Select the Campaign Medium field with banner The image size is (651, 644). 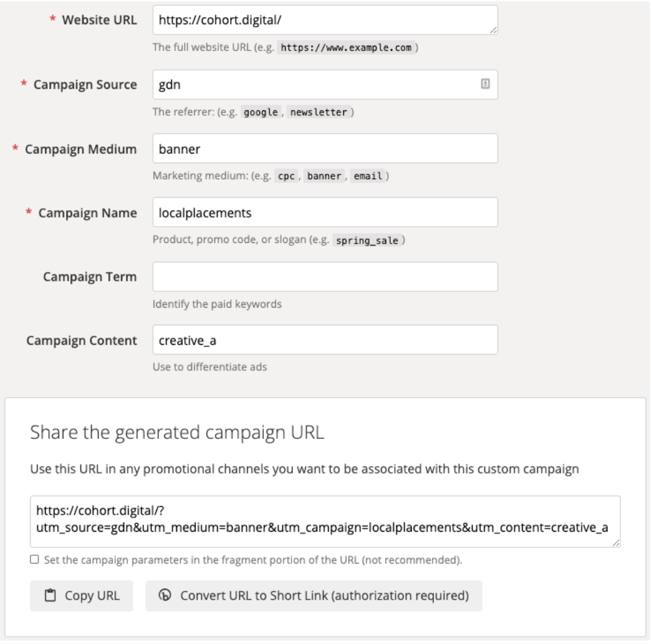point(325,148)
